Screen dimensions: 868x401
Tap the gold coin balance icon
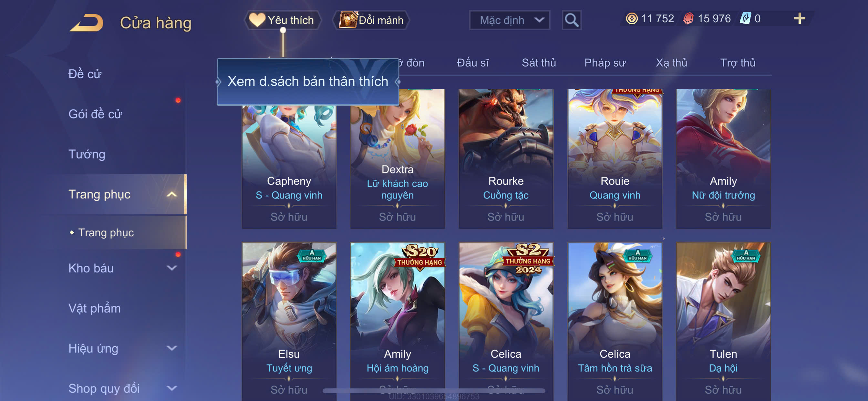631,18
